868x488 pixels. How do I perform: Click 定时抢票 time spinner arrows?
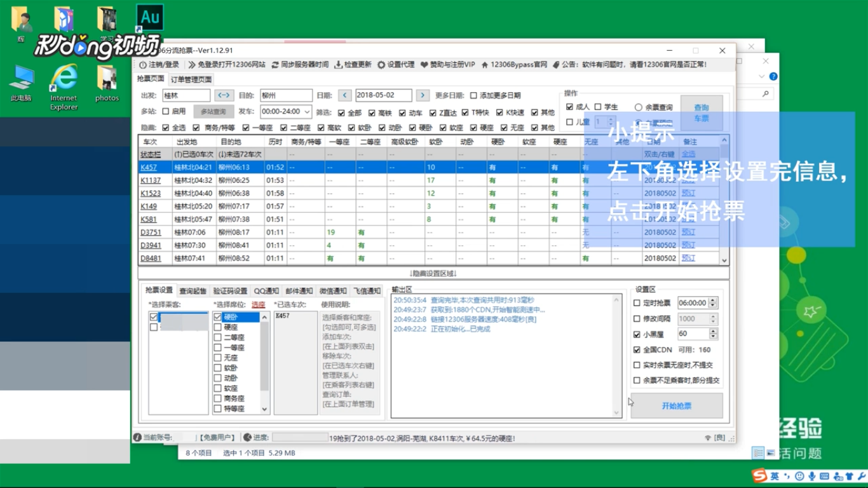tap(712, 303)
